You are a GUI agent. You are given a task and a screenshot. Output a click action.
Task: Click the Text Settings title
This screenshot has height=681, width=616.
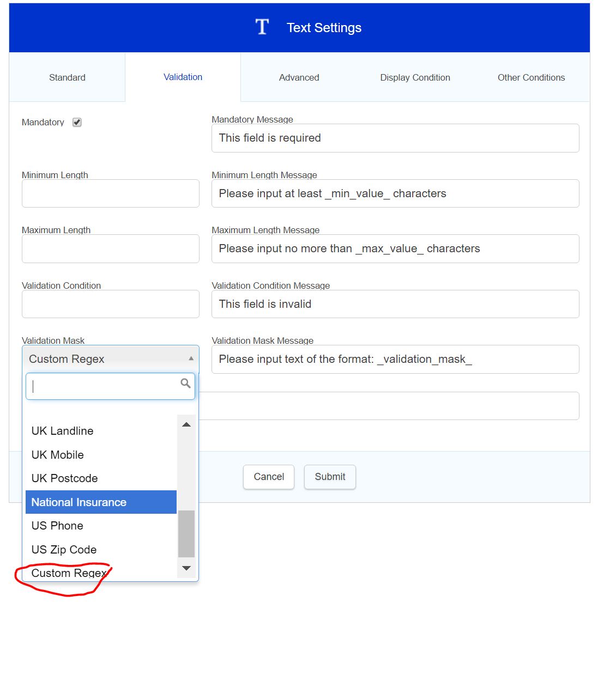click(x=324, y=28)
